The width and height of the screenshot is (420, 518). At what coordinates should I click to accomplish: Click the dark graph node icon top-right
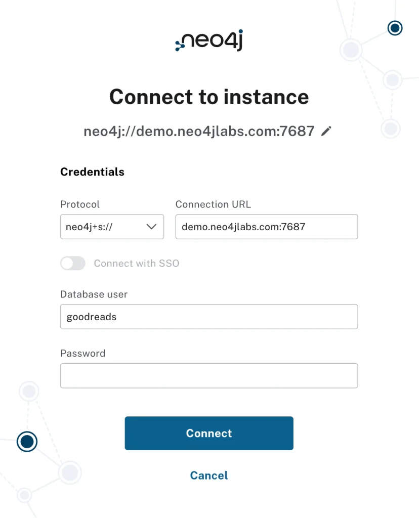(x=395, y=28)
